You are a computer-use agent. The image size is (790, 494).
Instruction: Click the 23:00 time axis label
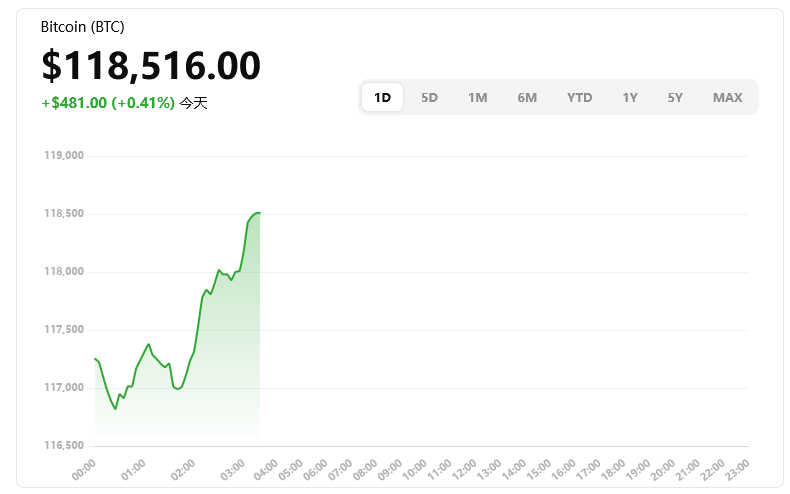(740, 467)
